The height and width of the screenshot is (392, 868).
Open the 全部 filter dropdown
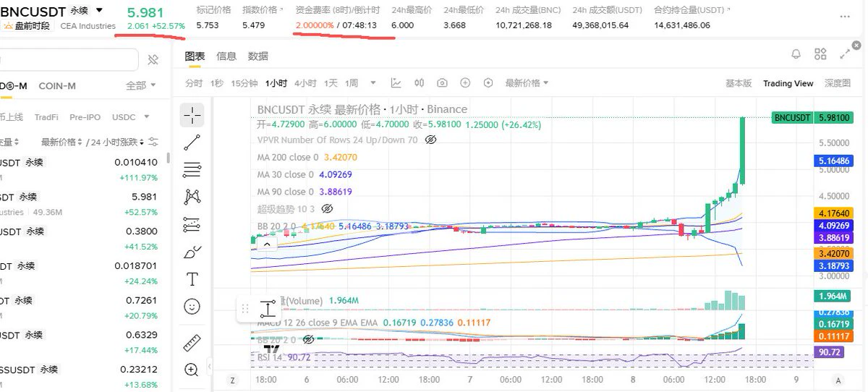point(141,85)
